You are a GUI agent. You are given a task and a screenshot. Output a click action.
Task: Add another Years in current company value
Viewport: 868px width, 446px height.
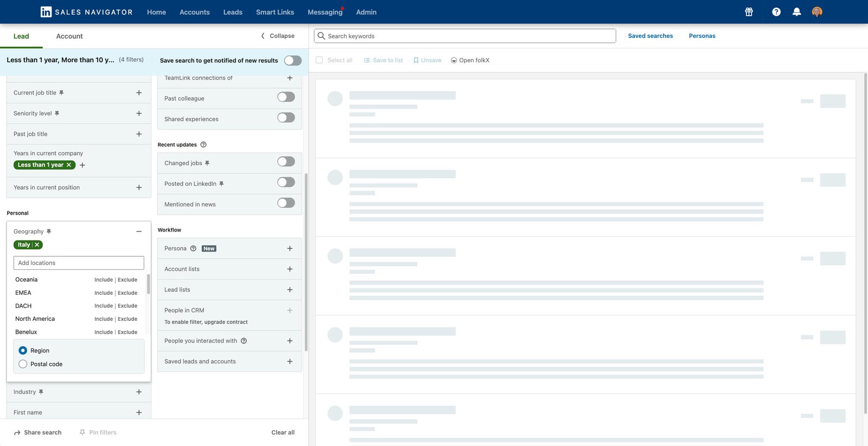[82, 165]
